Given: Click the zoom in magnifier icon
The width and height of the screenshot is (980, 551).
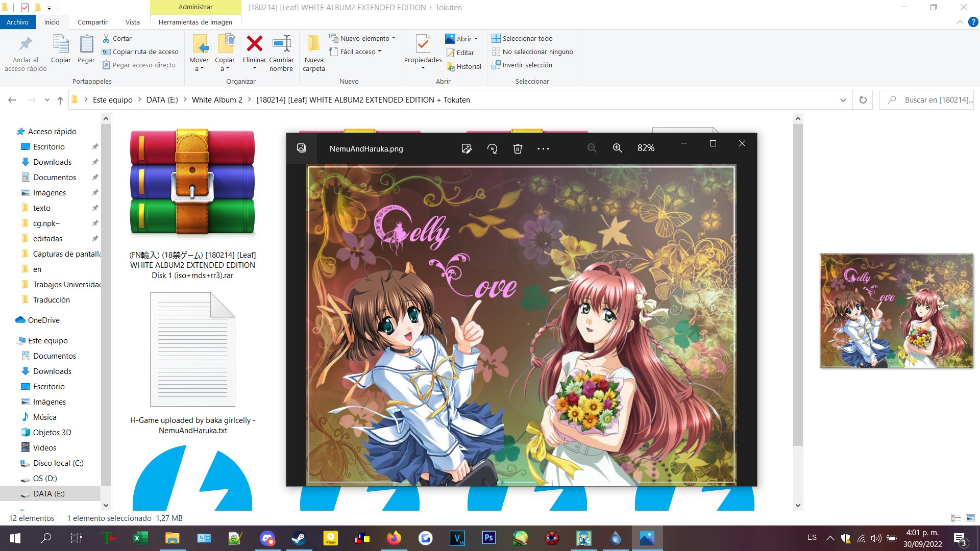Looking at the screenshot, I should (x=617, y=148).
